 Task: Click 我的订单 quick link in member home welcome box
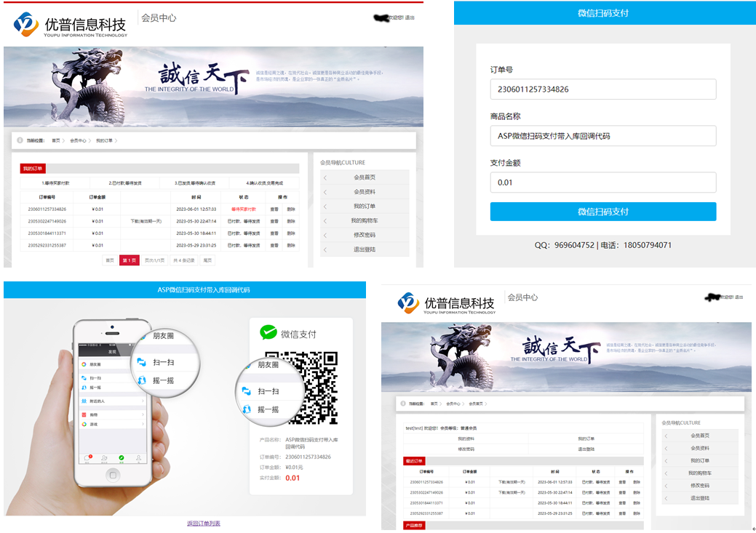tap(586, 438)
